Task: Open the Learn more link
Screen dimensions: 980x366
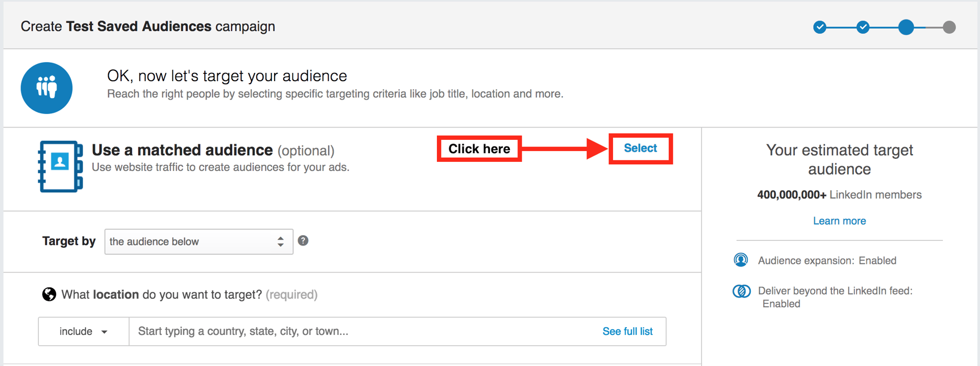Action: tap(839, 221)
